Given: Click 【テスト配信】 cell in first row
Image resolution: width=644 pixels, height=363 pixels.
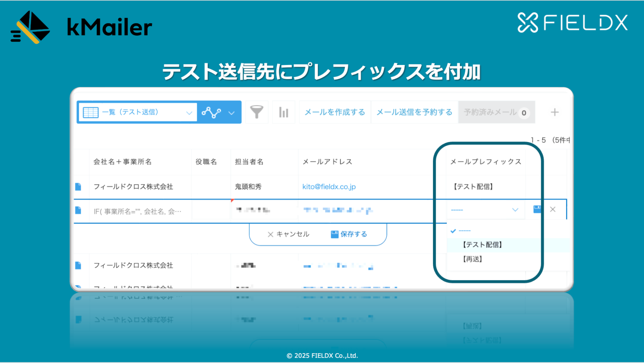Looking at the screenshot, I should pyautogui.click(x=473, y=187).
